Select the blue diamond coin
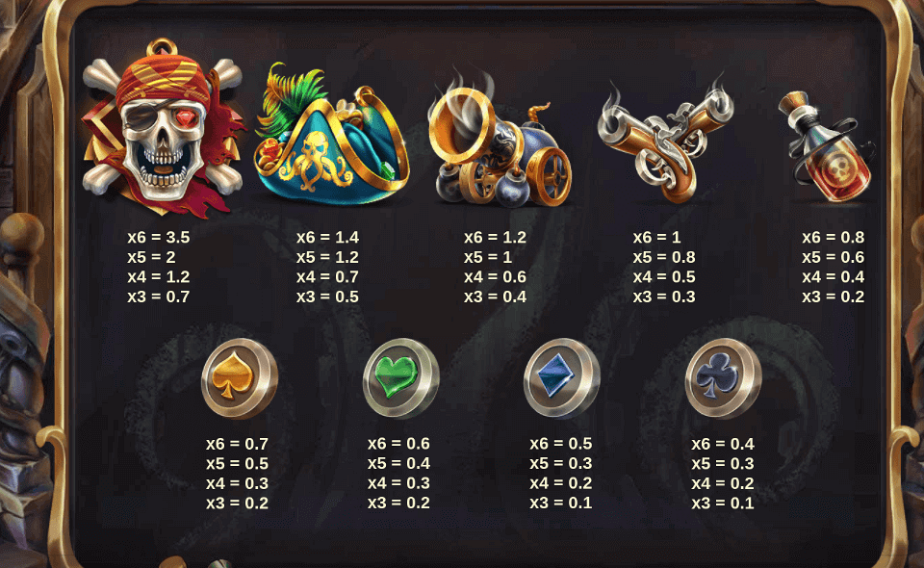This screenshot has width=924, height=568. (562, 378)
